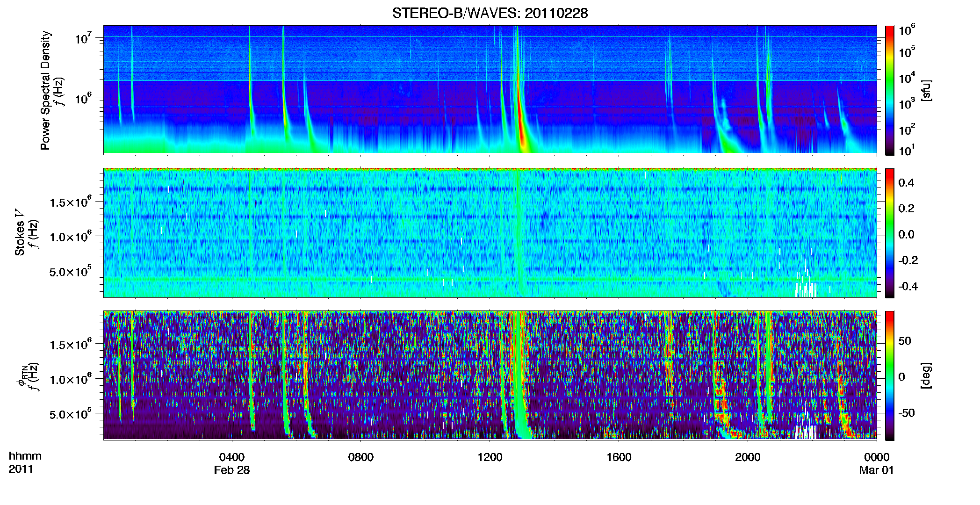Click the positive 50 label on the deg colorbar
This screenshot has height=505, width=980.
(x=905, y=341)
